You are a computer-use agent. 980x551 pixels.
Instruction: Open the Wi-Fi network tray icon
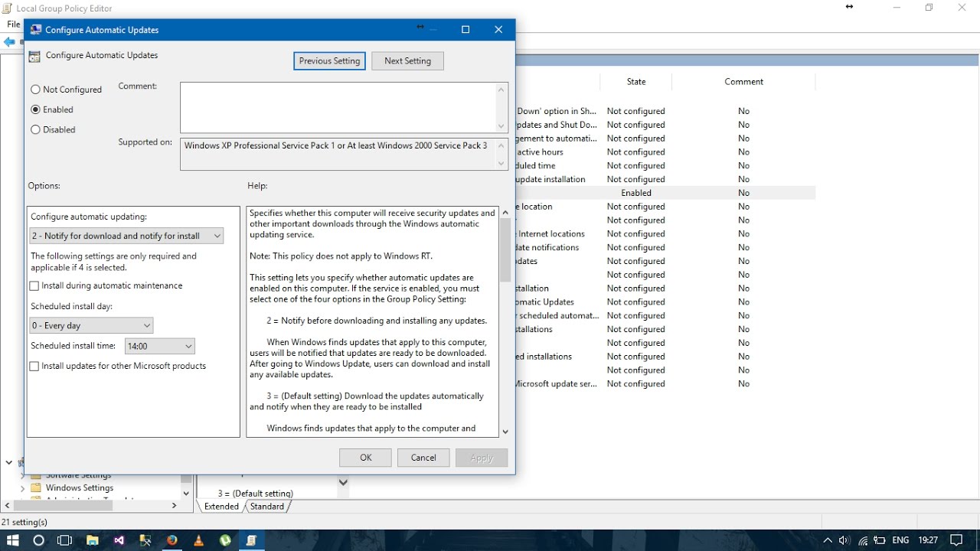[863, 540]
